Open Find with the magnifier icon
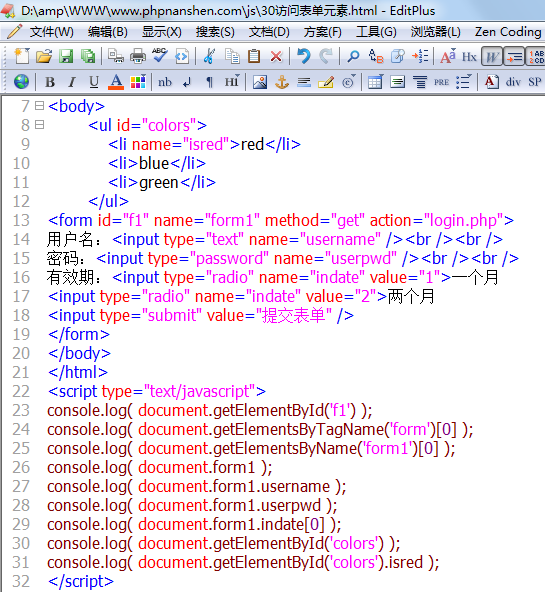Screen dimensions: 545x592 coord(353,57)
